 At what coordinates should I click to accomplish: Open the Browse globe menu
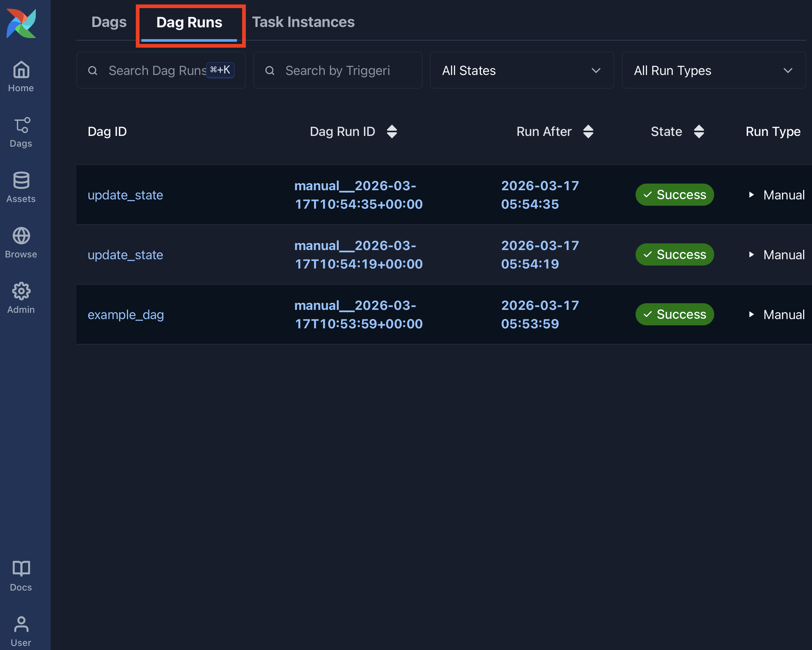pyautogui.click(x=21, y=243)
